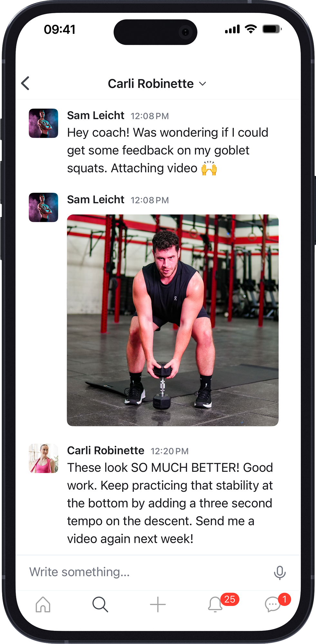Tap the 12:20 PM timestamp
This screenshot has height=644, width=316.
click(170, 451)
